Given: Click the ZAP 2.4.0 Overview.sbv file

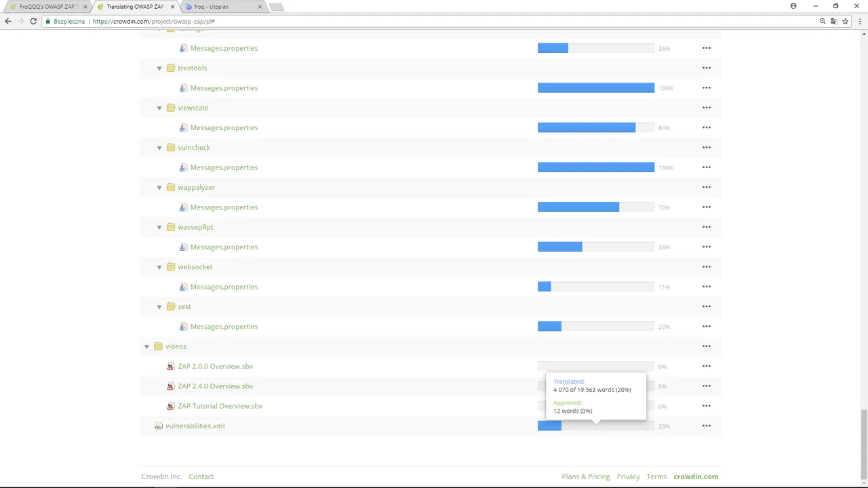Looking at the screenshot, I should tap(215, 386).
